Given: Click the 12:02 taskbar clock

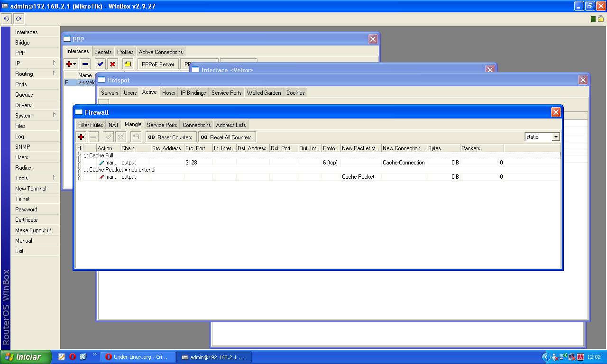Looking at the screenshot, I should pyautogui.click(x=594, y=357).
